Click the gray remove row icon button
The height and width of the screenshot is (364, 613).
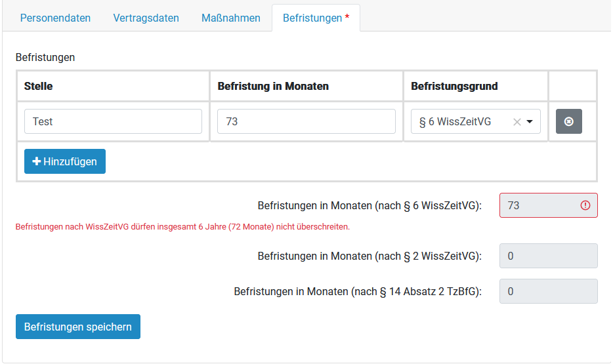click(568, 121)
